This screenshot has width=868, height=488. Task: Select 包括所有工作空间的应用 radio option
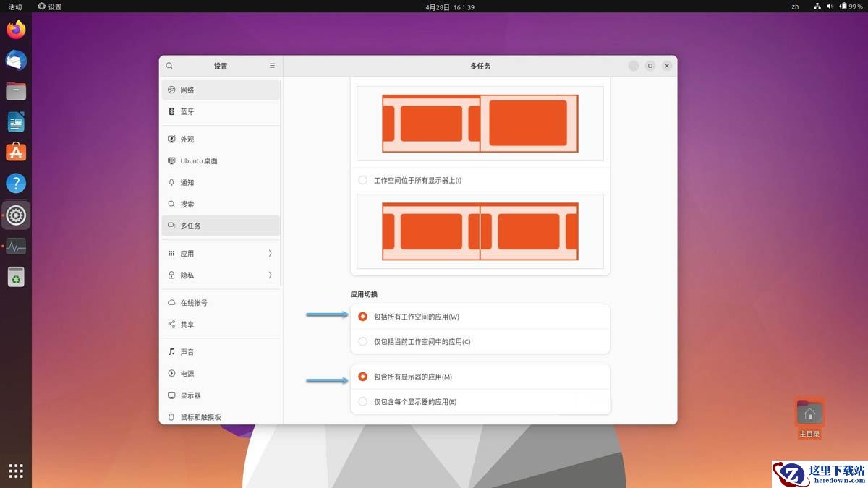(362, 317)
